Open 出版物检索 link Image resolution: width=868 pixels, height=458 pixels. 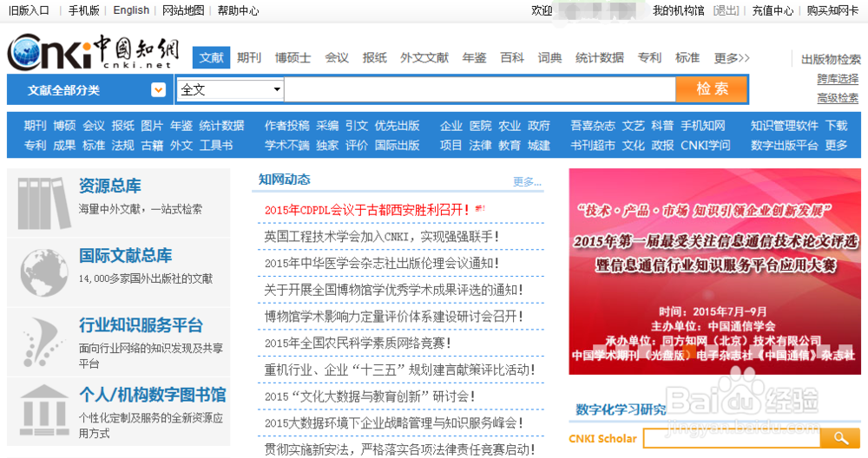coord(831,59)
